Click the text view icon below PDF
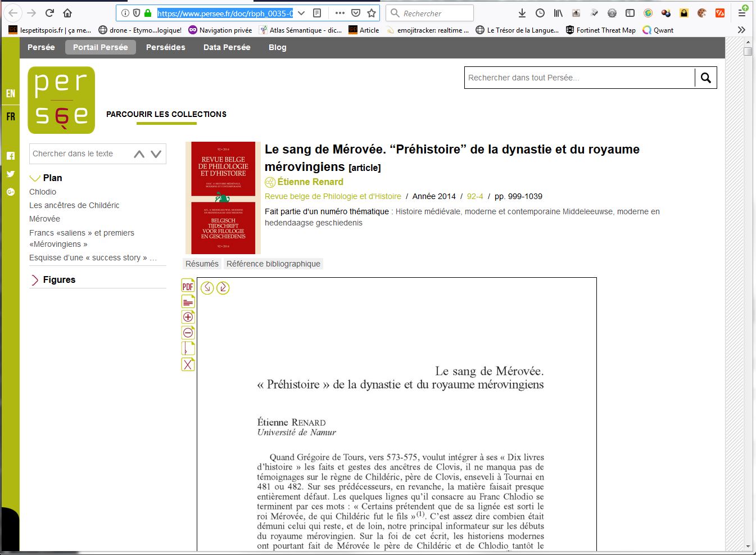 pos(188,302)
